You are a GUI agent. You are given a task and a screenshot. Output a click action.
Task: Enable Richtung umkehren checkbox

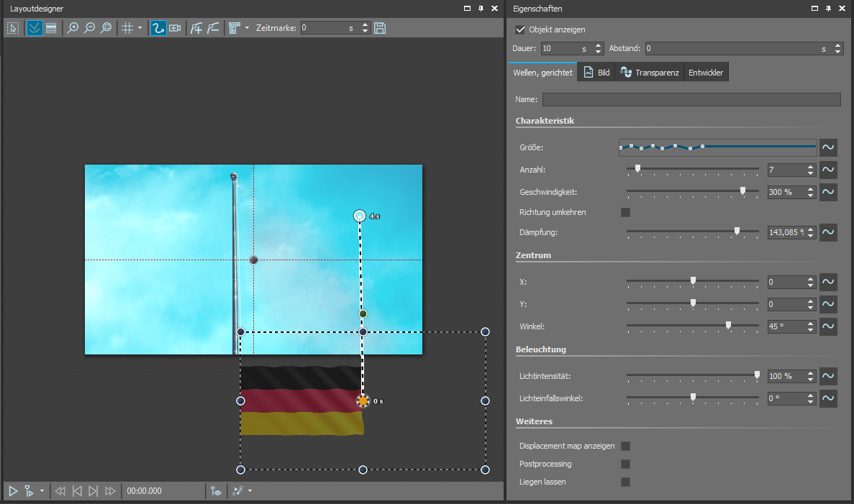point(625,212)
